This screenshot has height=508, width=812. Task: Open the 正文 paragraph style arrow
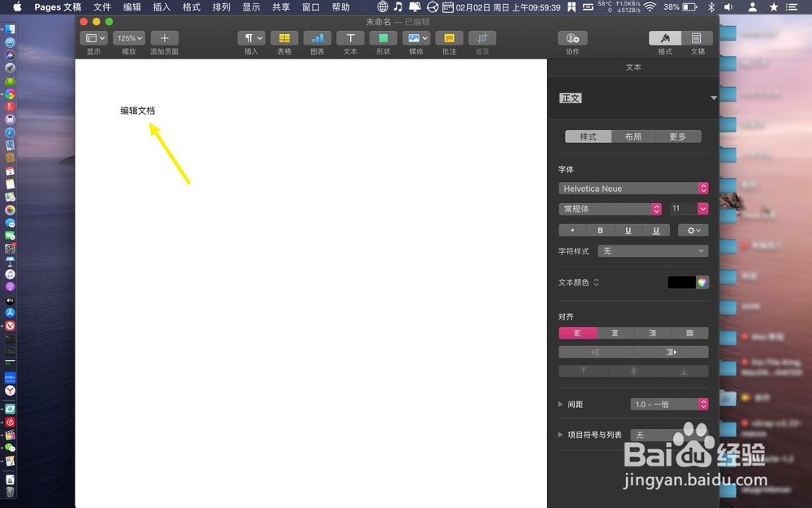coord(713,98)
